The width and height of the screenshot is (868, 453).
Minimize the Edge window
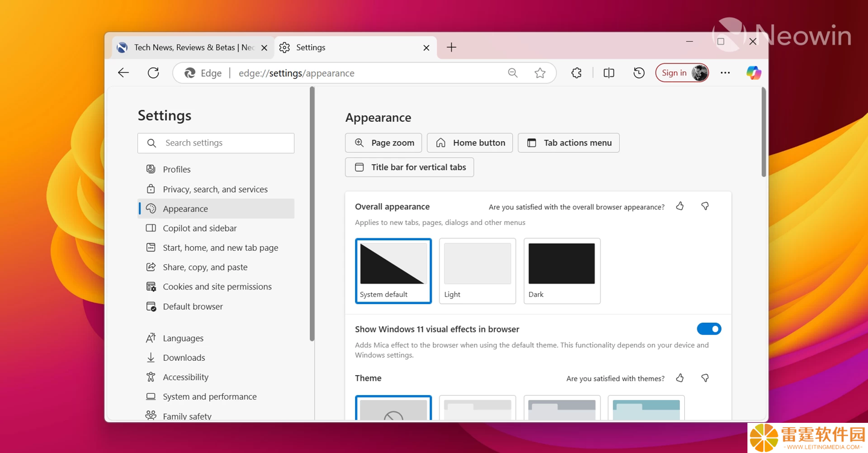click(x=690, y=42)
